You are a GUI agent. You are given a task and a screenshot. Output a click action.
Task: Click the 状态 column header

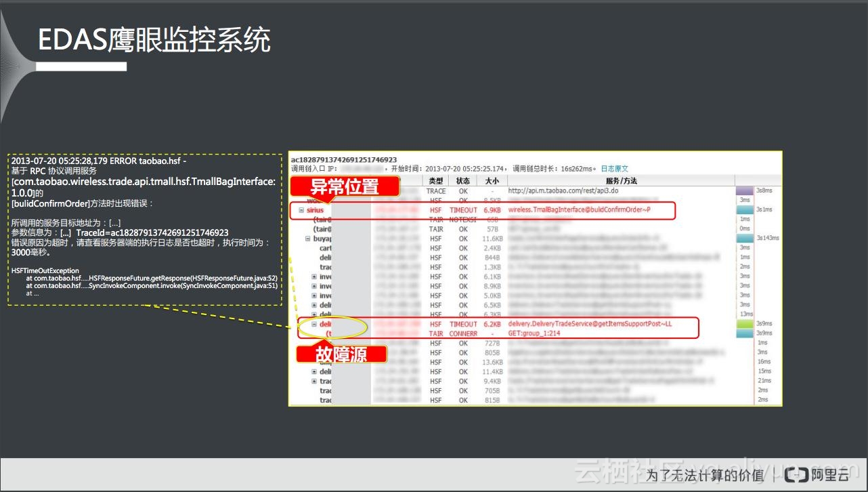463,181
